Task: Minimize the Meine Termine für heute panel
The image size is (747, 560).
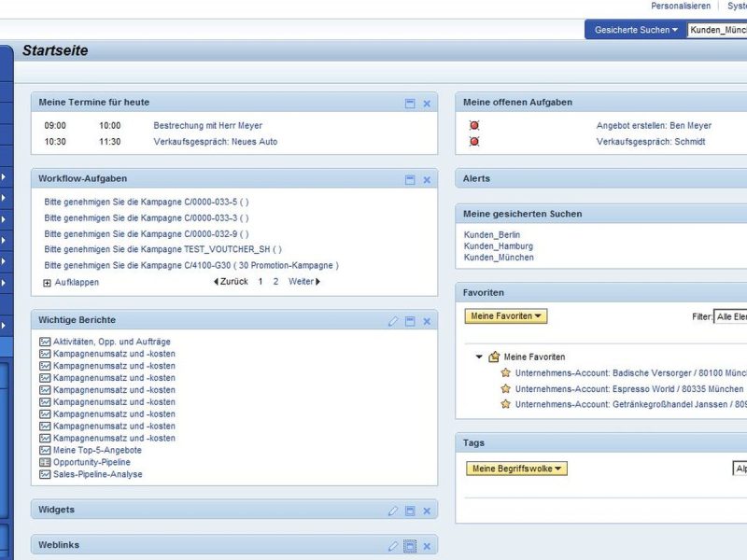Action: pos(410,104)
